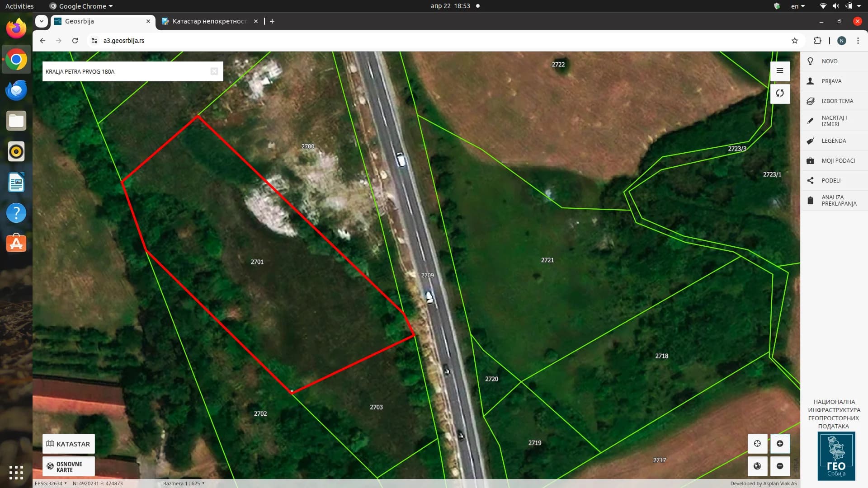868x488 pixels.
Task: Select the Podeli share menu item
Action: [x=830, y=180]
